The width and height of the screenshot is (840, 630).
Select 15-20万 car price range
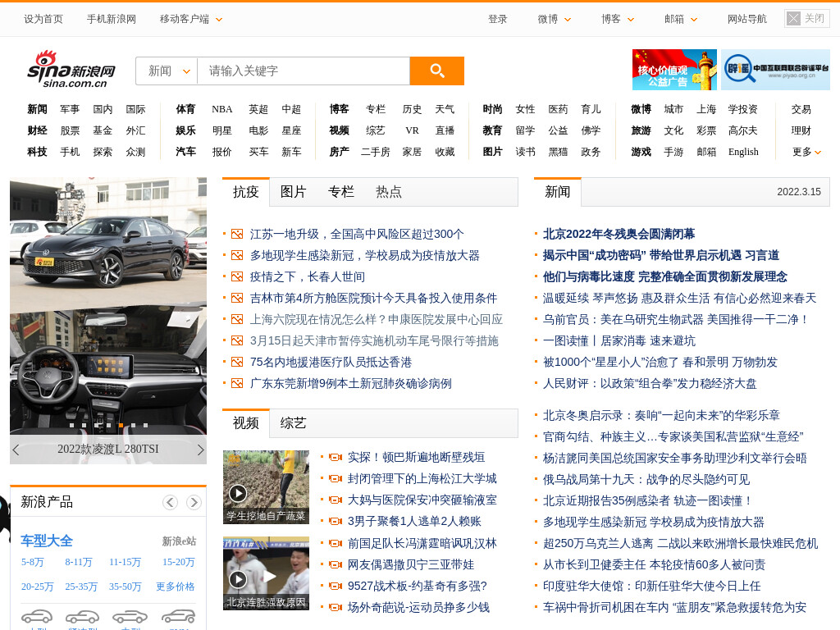tap(178, 563)
